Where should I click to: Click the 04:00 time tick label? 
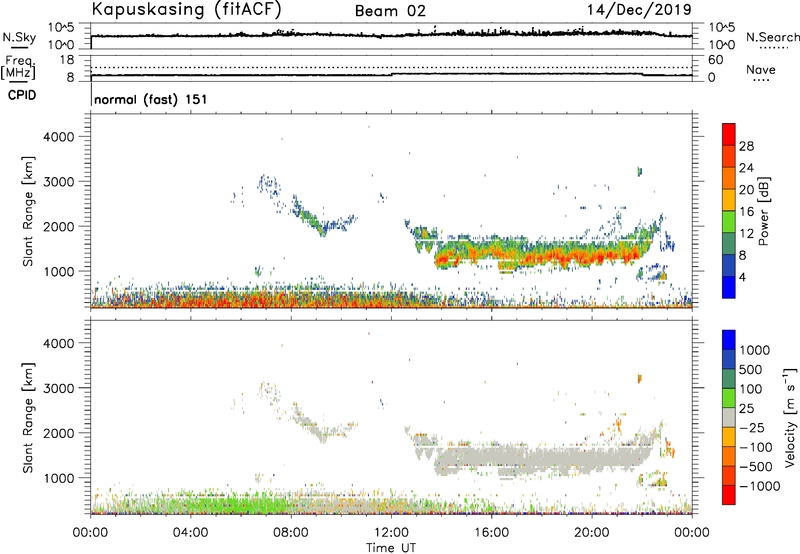pyautogui.click(x=190, y=533)
